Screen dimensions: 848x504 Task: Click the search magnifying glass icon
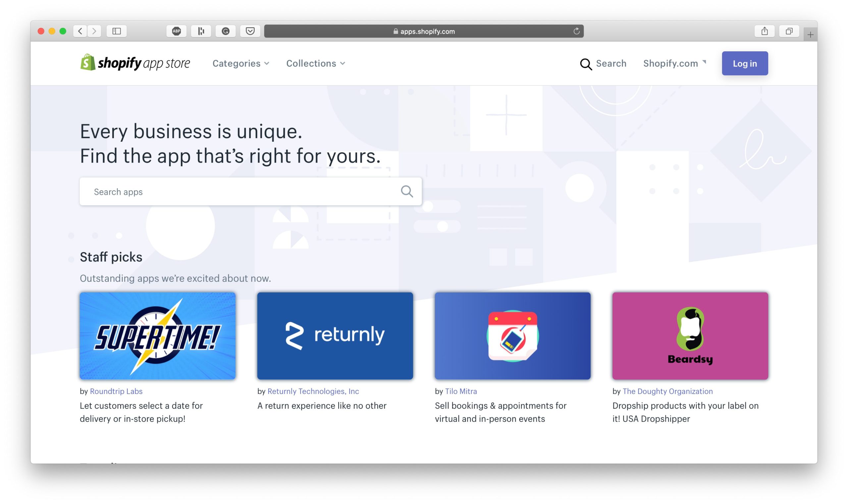(586, 63)
